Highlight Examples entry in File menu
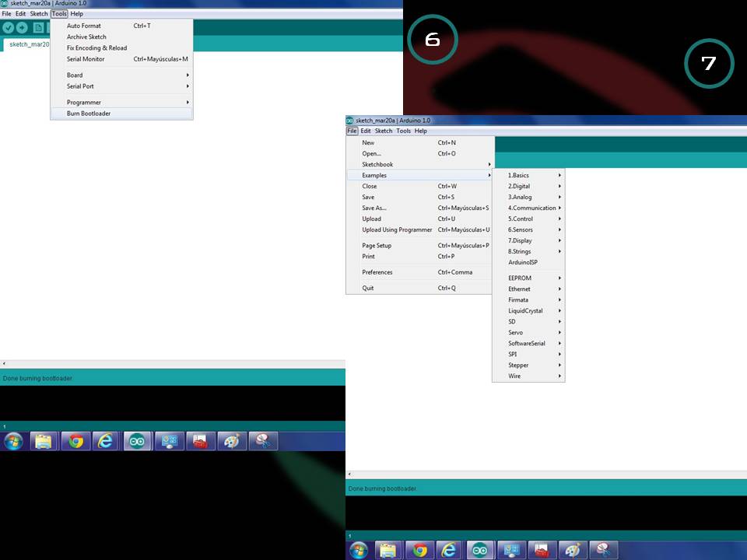The image size is (747, 560). (419, 175)
